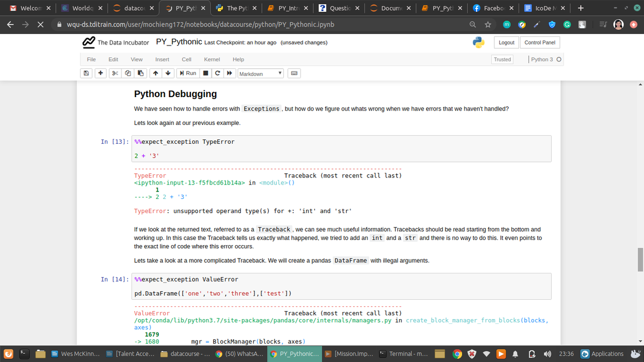Restart kernel and re-run the whole notebook
644x362 pixels.
(x=230, y=73)
